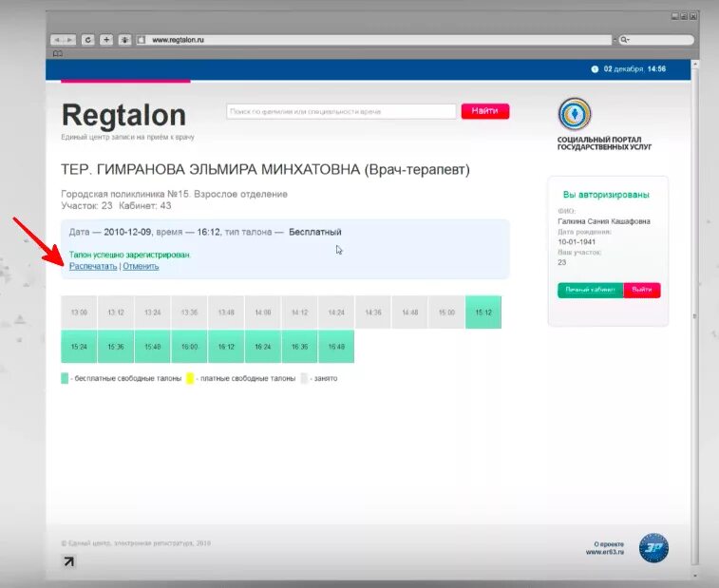Image resolution: width=719 pixels, height=588 pixels.
Task: Click the patient name Галкина Сания Кашафовна
Action: 604,221
